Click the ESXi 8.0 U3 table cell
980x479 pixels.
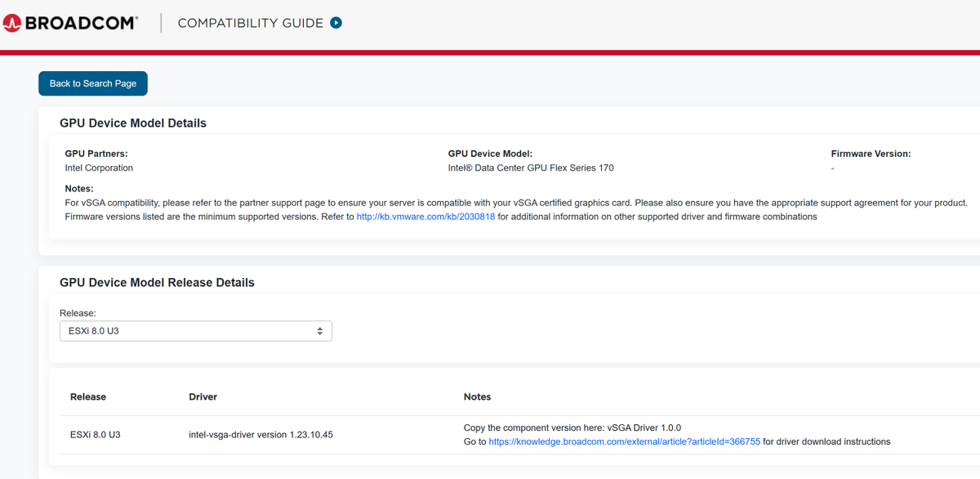tap(96, 435)
